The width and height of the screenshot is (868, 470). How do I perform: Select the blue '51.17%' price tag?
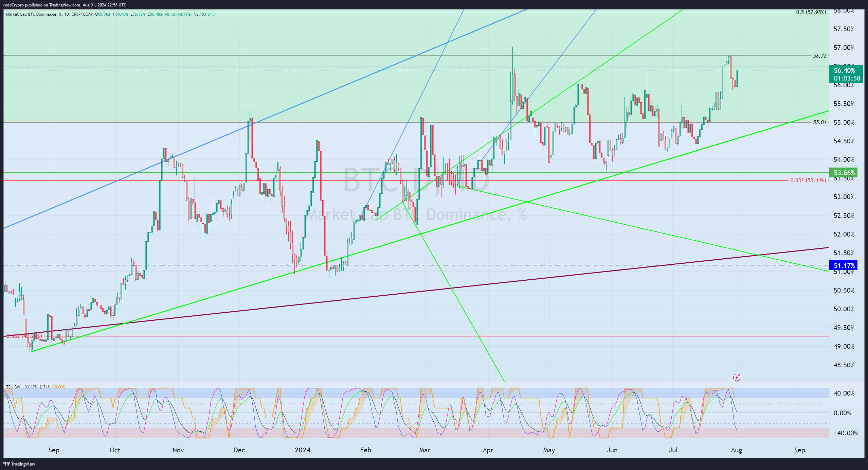(x=843, y=265)
